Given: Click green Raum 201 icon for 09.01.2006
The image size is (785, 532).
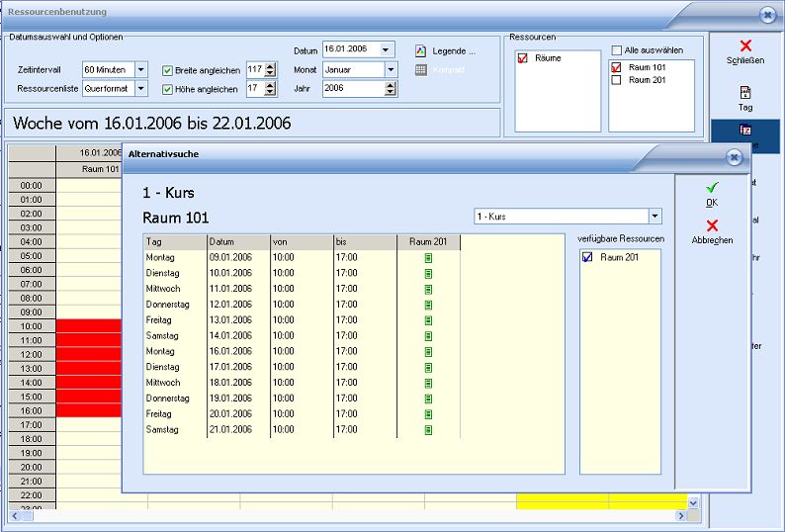Looking at the screenshot, I should coord(428,258).
